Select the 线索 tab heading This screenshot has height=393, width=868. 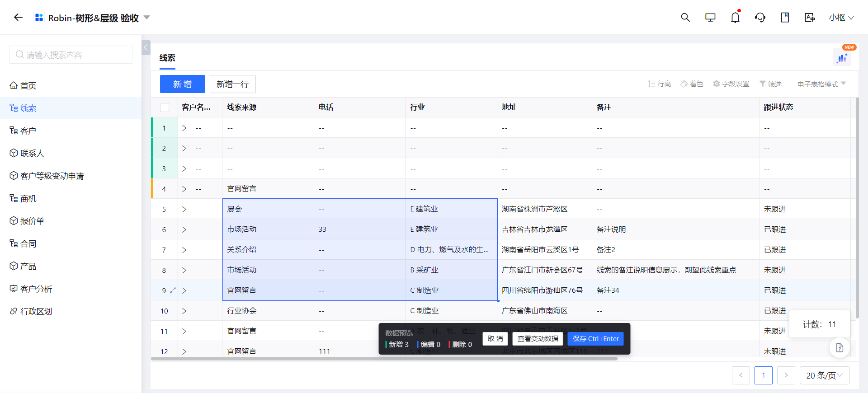pyautogui.click(x=167, y=58)
